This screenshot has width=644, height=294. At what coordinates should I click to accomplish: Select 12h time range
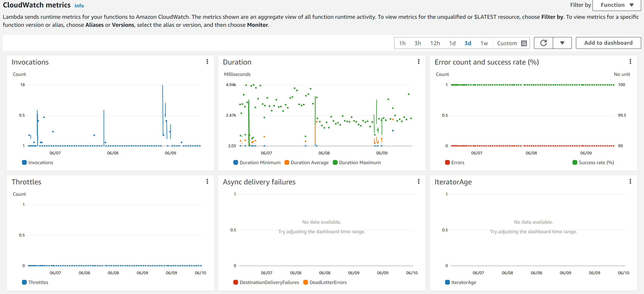point(435,43)
